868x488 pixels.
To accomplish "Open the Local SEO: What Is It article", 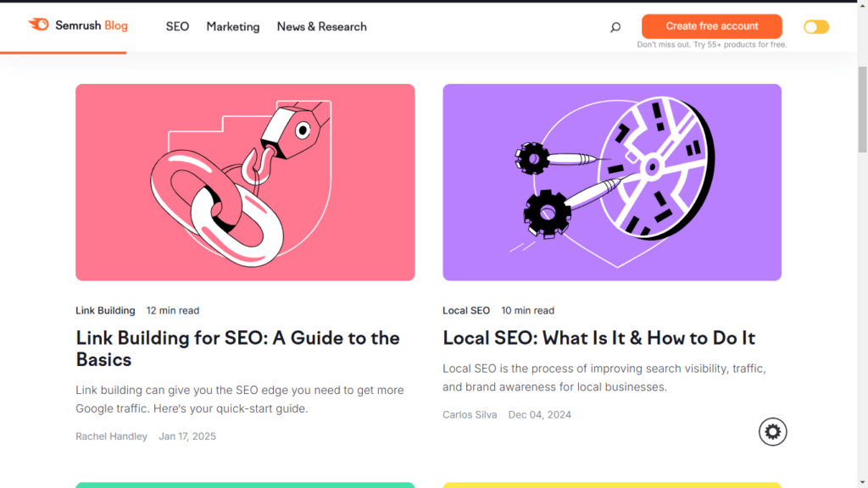I will point(599,337).
